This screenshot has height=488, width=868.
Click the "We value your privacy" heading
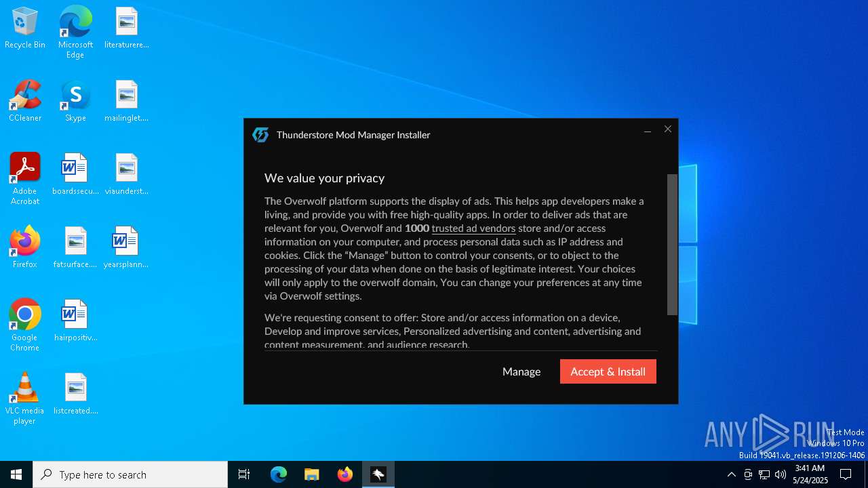click(x=324, y=178)
